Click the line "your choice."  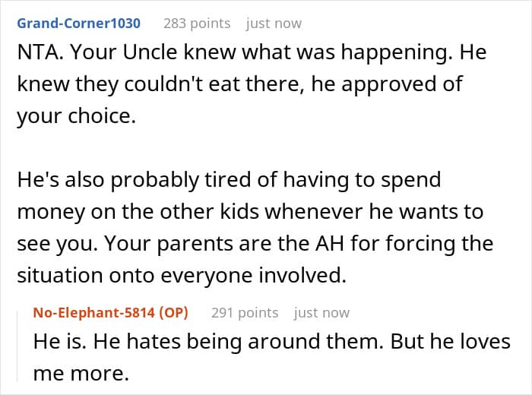(x=76, y=116)
